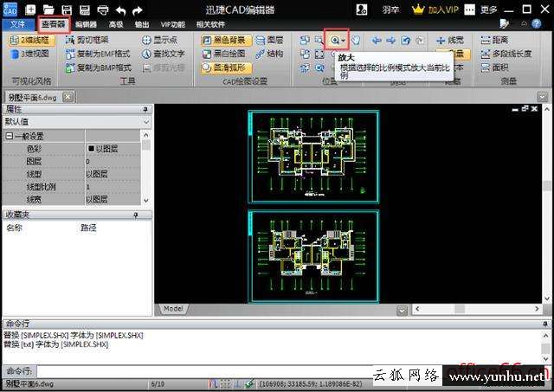The width and height of the screenshot is (554, 392).
Task: Click the 放大 zoom-in magnifier icon
Action: coord(335,41)
